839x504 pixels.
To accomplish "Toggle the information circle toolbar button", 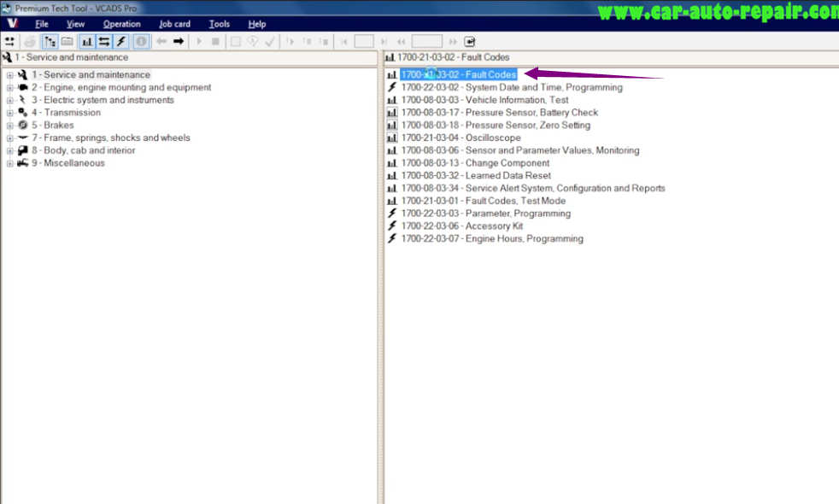I will (141, 41).
